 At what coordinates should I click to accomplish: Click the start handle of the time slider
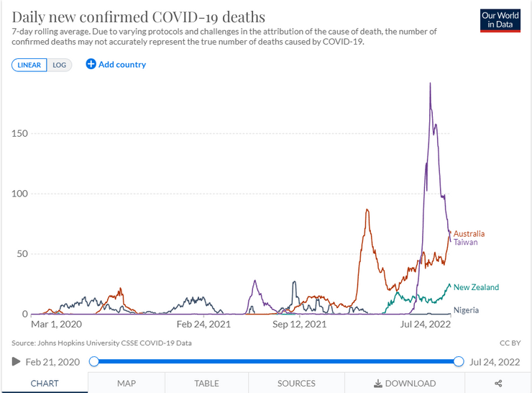click(x=94, y=361)
